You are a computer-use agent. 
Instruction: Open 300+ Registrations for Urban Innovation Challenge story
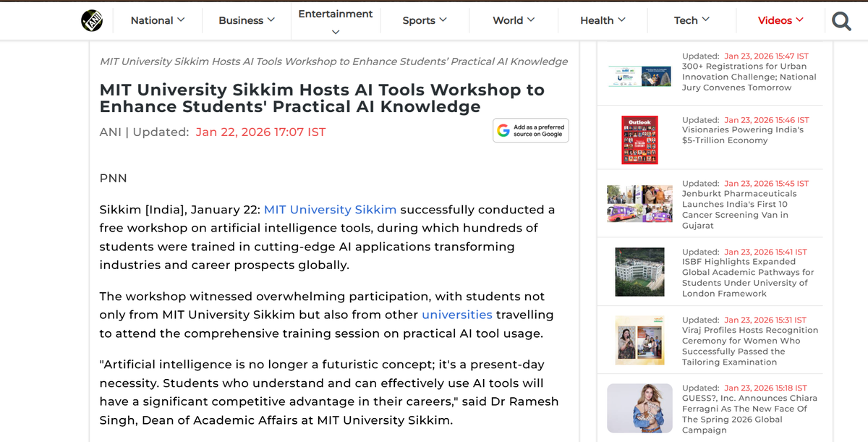point(749,77)
